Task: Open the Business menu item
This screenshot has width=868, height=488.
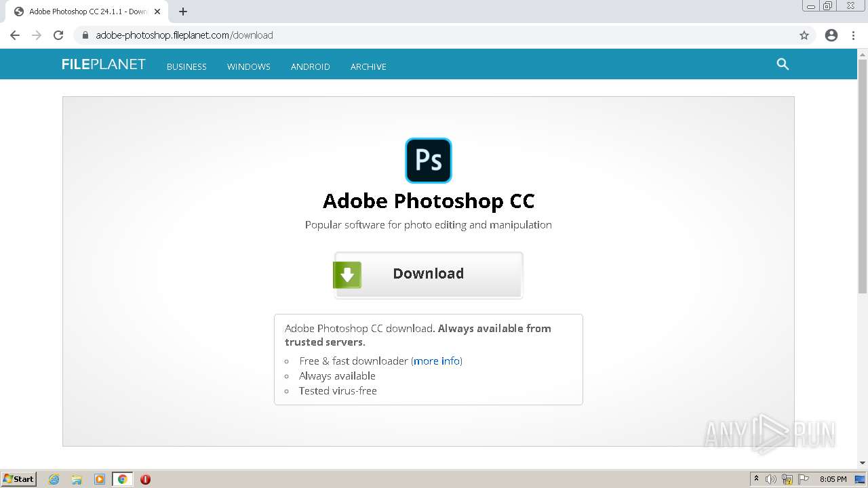Action: tap(186, 66)
